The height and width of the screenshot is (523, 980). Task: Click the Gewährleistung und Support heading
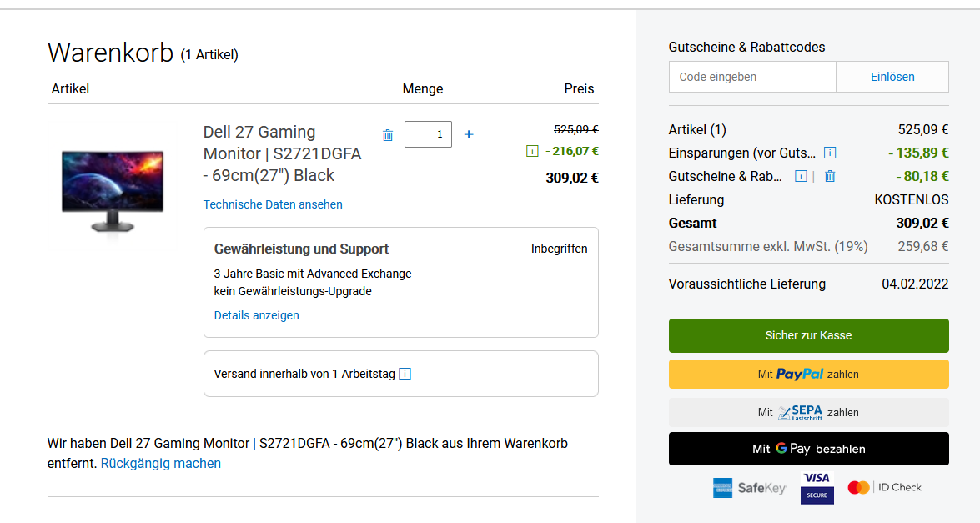301,249
